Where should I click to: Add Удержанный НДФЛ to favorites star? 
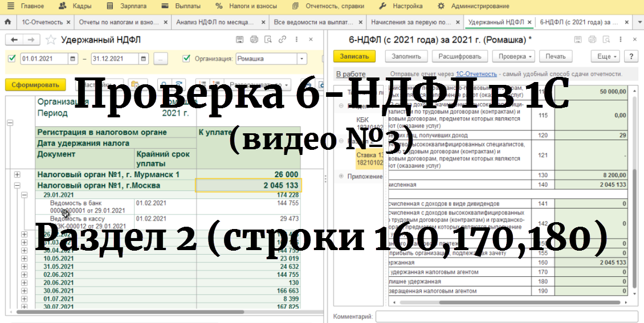point(51,40)
